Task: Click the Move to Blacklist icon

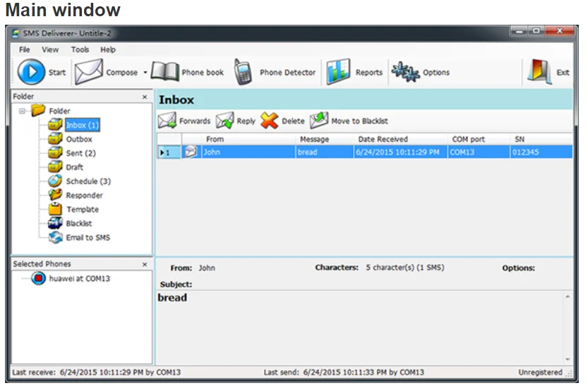Action: (x=319, y=121)
